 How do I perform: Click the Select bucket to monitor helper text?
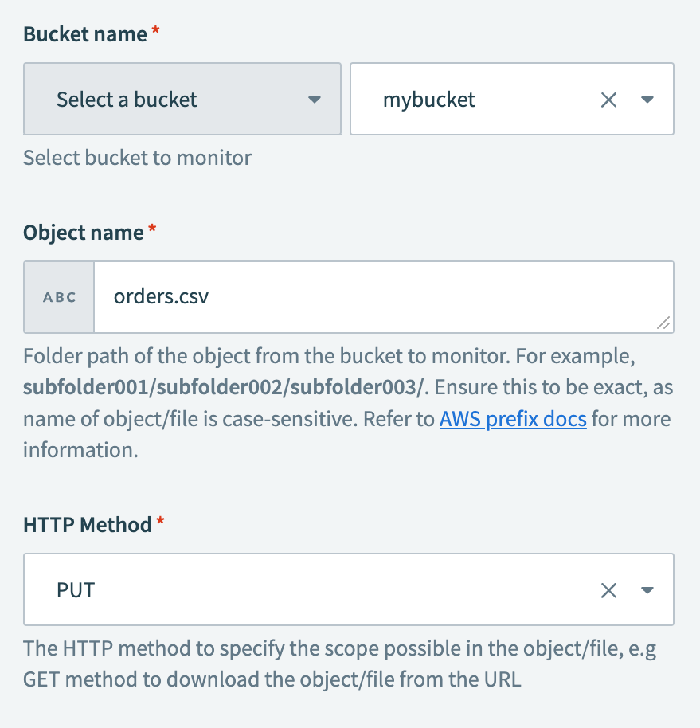pyautogui.click(x=136, y=158)
